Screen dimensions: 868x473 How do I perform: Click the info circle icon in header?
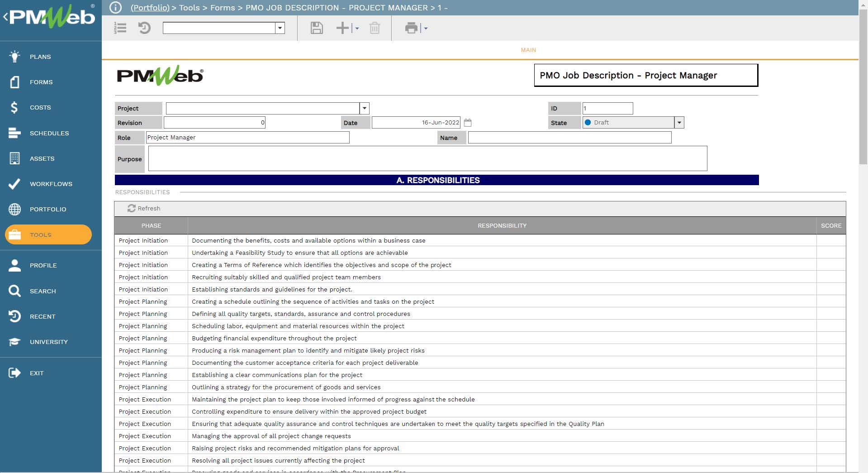tap(116, 8)
